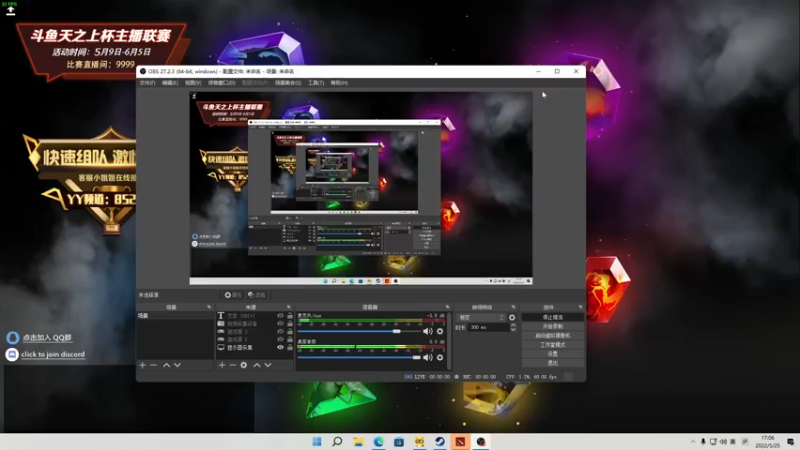Switch to the OBS taskbar icon
Viewport: 800px width, 450px height.
(x=481, y=441)
